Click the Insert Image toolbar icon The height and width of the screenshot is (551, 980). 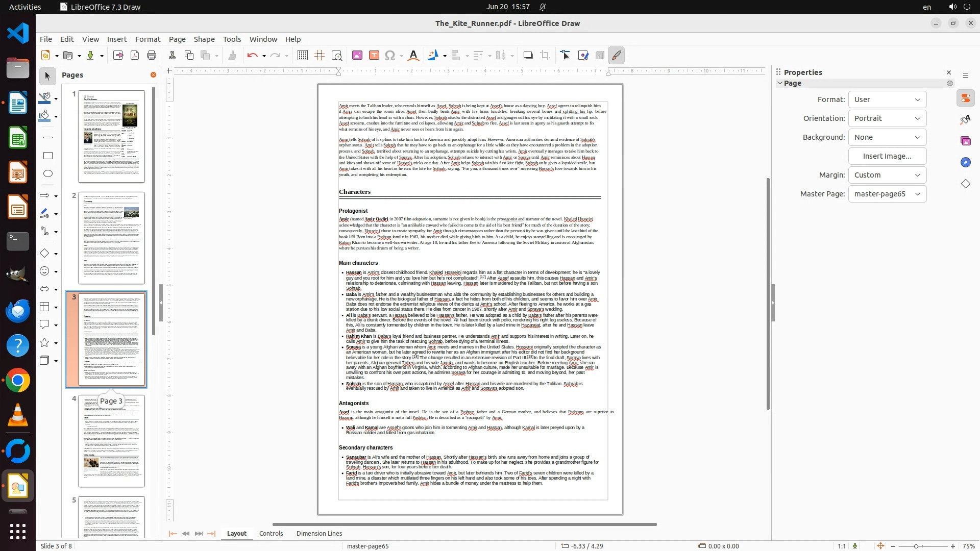tap(357, 55)
